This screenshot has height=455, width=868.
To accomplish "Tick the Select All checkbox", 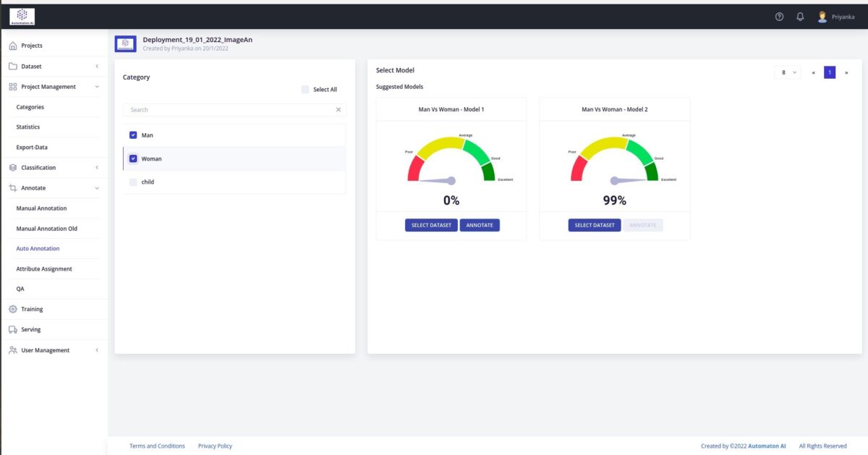I will coord(305,90).
